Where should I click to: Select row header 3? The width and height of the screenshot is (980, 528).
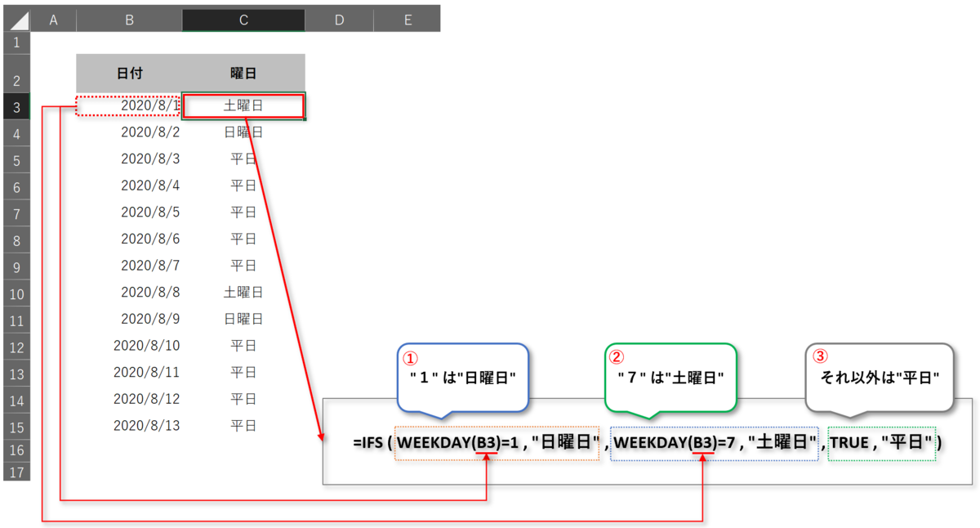click(16, 105)
